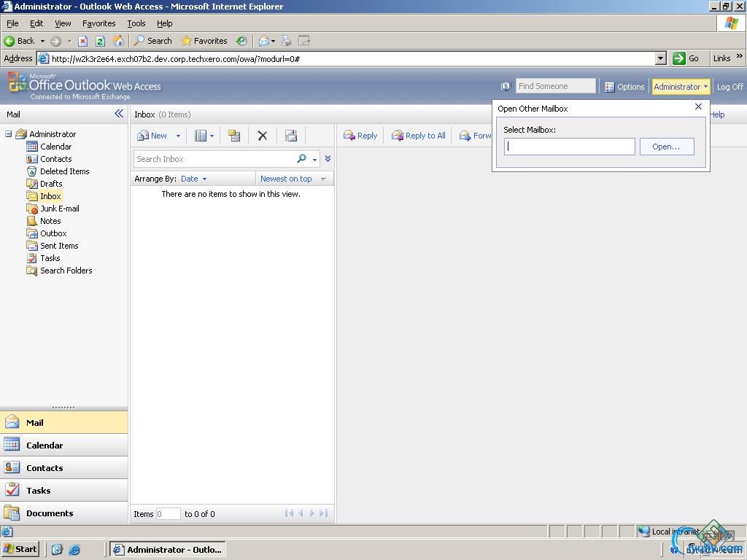Click the Refresh page icon
The width and height of the screenshot is (747, 560).
click(x=100, y=41)
